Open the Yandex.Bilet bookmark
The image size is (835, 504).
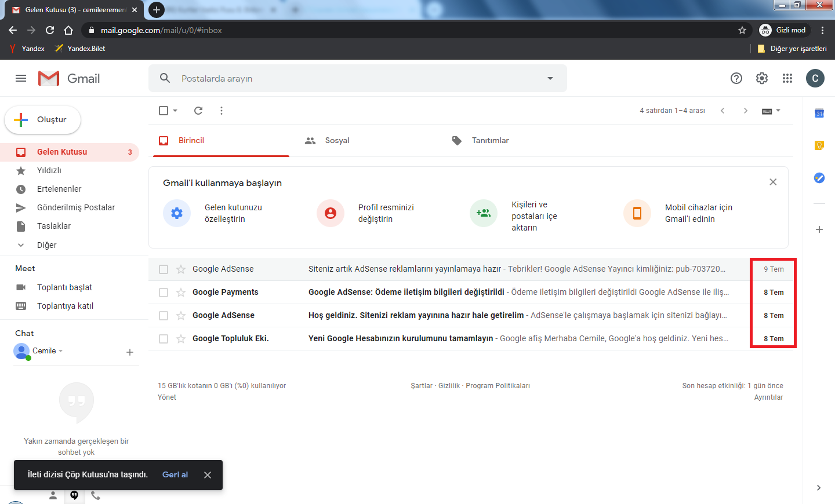[x=80, y=49]
